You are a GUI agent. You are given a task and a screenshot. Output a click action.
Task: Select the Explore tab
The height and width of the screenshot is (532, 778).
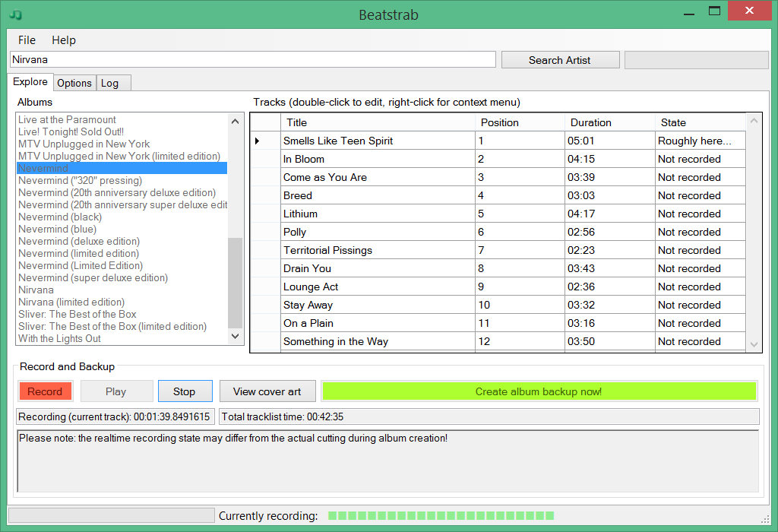pos(30,82)
